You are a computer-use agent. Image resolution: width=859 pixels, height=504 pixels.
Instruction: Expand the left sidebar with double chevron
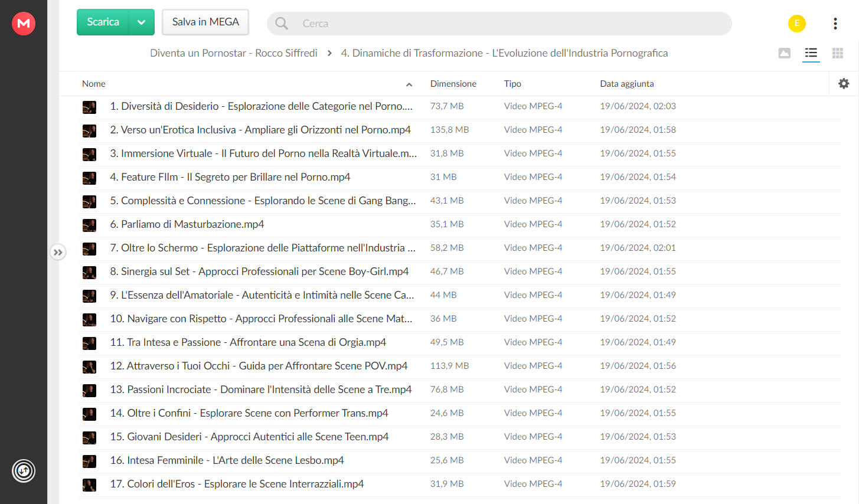point(58,253)
